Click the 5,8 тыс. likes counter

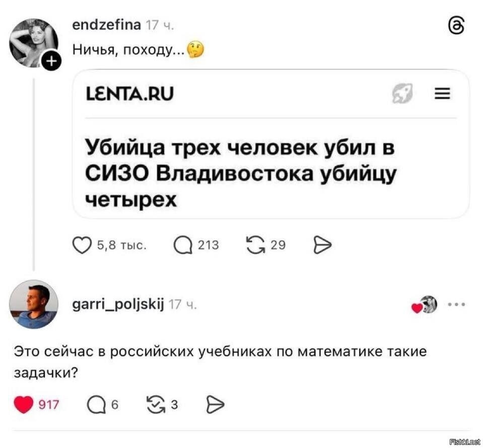[121, 245]
